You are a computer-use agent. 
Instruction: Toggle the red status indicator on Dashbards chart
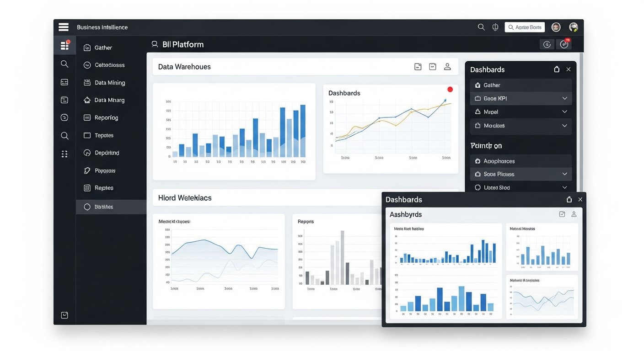tap(450, 89)
